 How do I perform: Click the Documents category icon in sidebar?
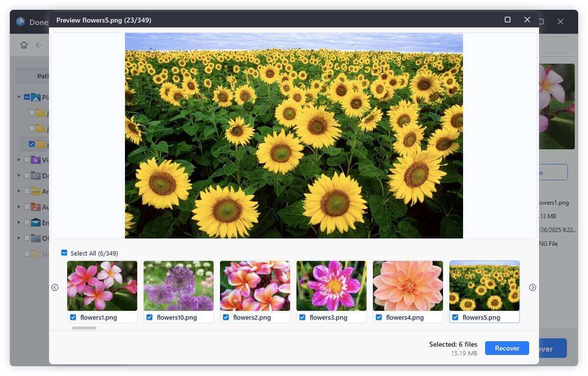36,175
